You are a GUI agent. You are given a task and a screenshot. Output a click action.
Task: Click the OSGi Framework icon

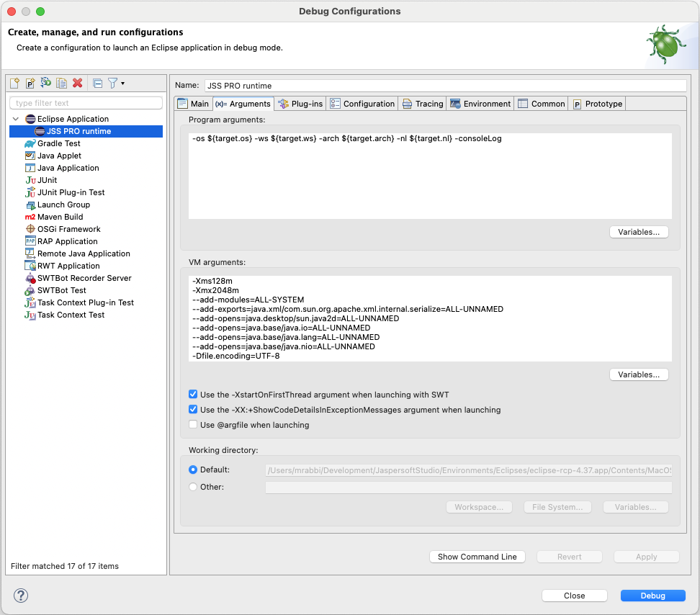(30, 229)
